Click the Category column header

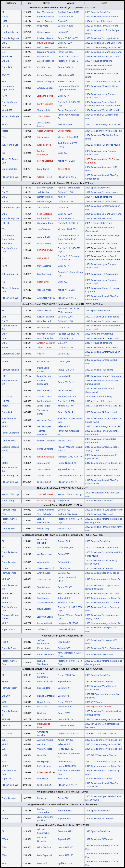tap(11, 3)
